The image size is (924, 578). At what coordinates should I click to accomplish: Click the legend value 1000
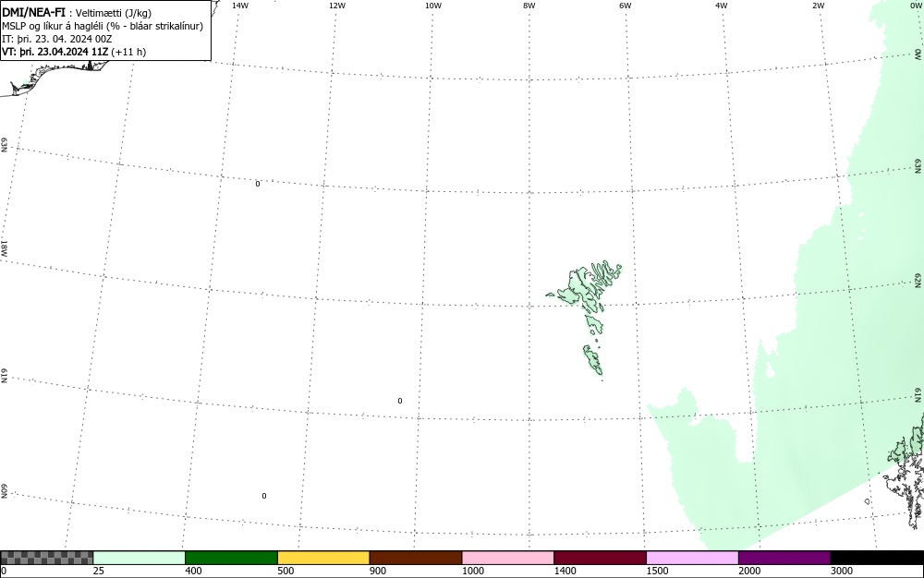[x=472, y=571]
